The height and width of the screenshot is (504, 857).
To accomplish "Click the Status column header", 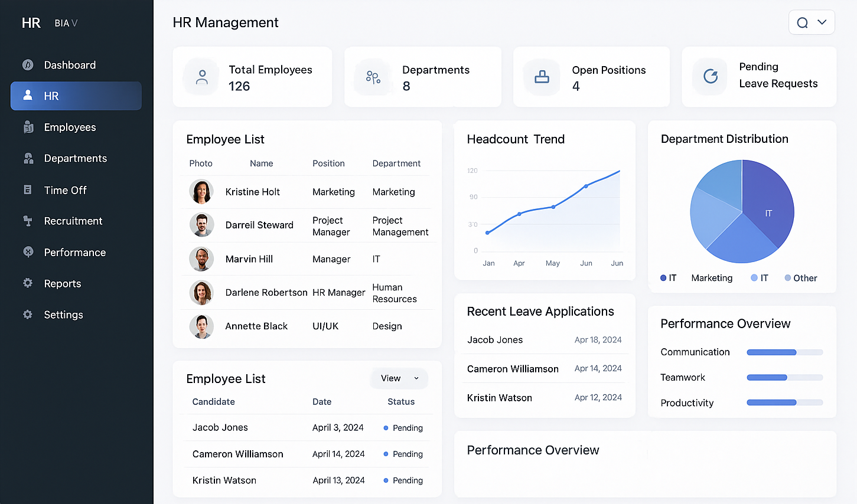I will 401,401.
